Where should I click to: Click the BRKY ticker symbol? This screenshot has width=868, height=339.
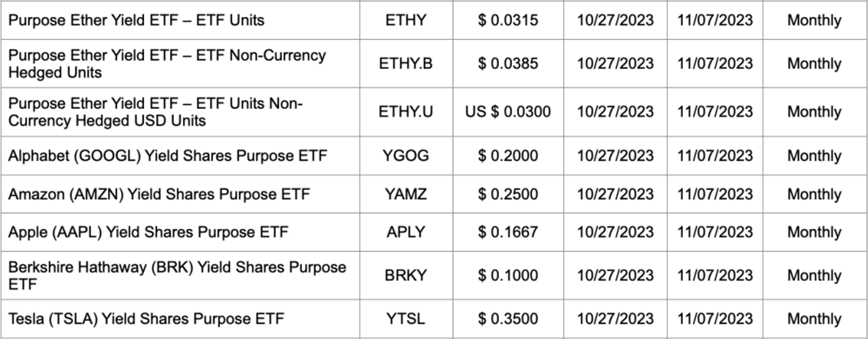405,275
